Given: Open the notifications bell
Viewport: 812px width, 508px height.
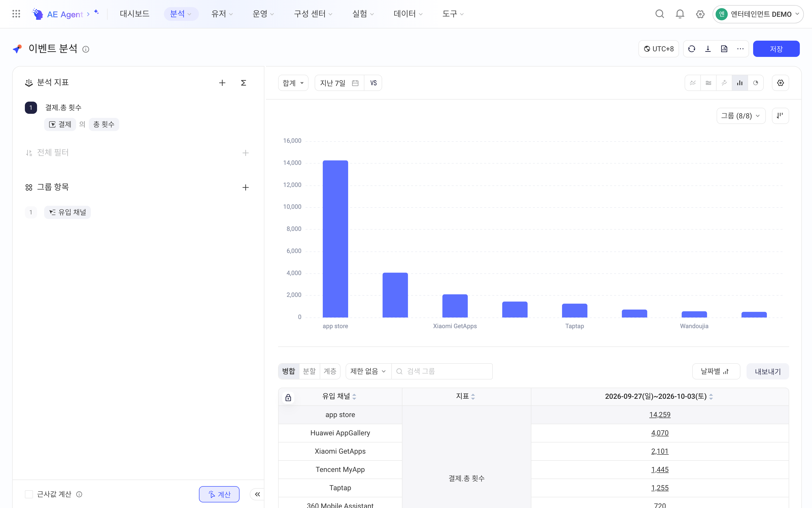Looking at the screenshot, I should tap(680, 14).
